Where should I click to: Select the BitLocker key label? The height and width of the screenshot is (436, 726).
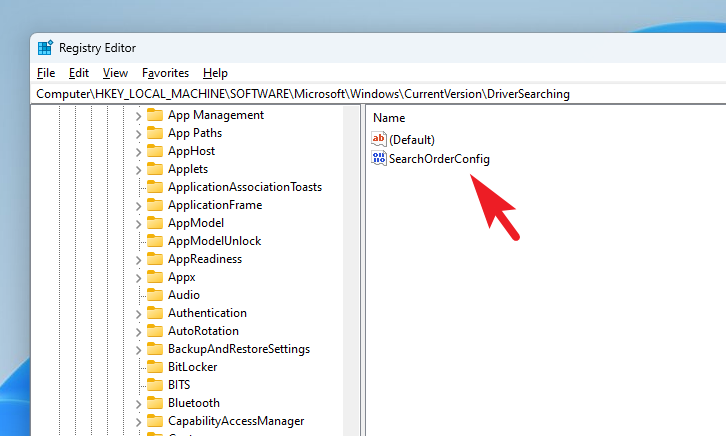[192, 367]
